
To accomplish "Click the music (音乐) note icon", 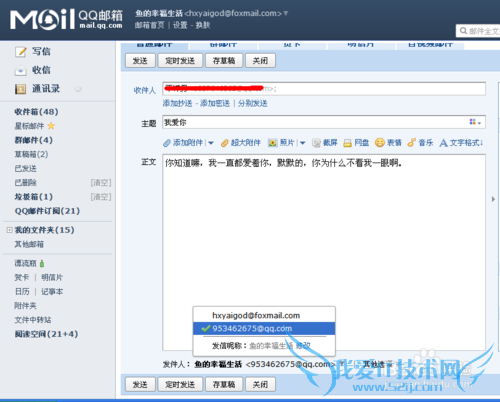I will click(x=412, y=143).
